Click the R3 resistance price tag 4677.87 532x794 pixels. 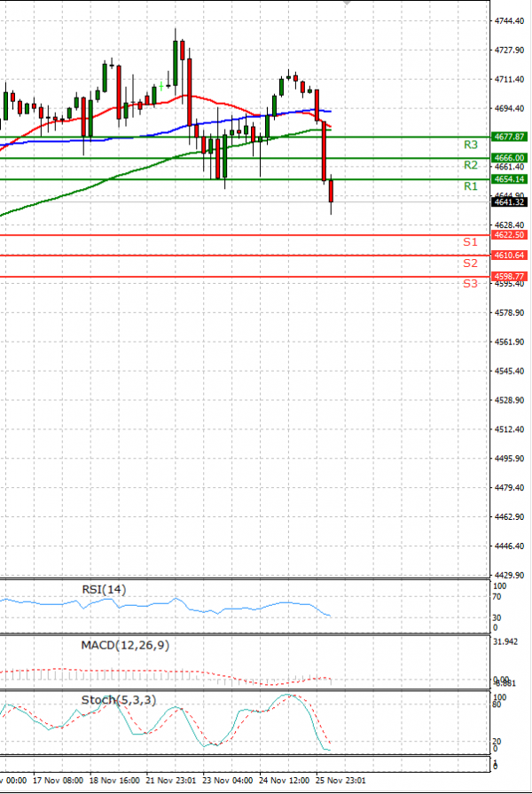(x=509, y=137)
